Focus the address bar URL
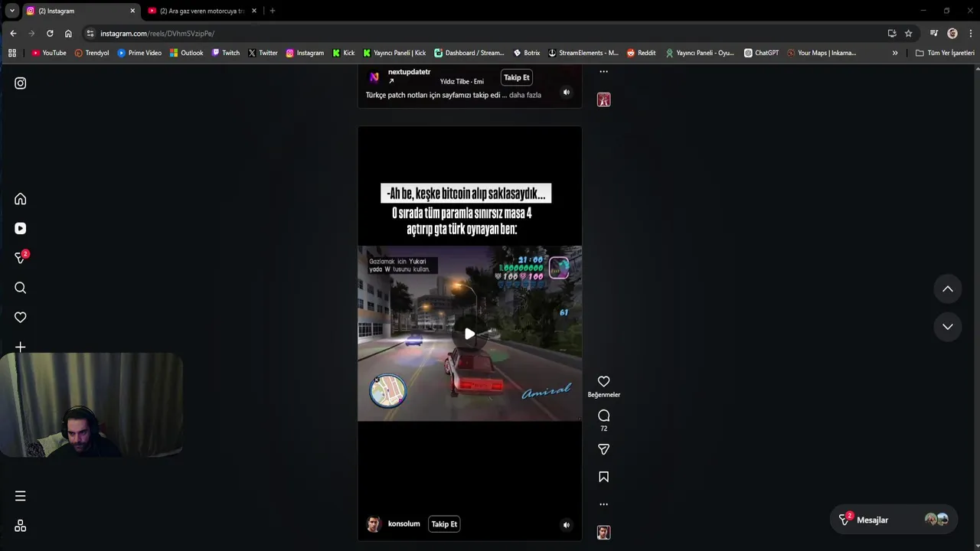 click(157, 34)
